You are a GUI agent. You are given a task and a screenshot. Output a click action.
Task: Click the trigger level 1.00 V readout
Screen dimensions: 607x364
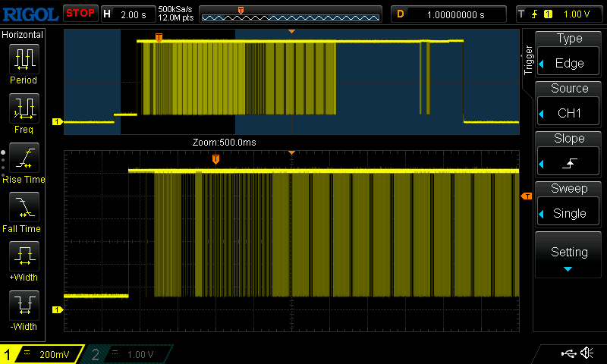click(x=577, y=14)
